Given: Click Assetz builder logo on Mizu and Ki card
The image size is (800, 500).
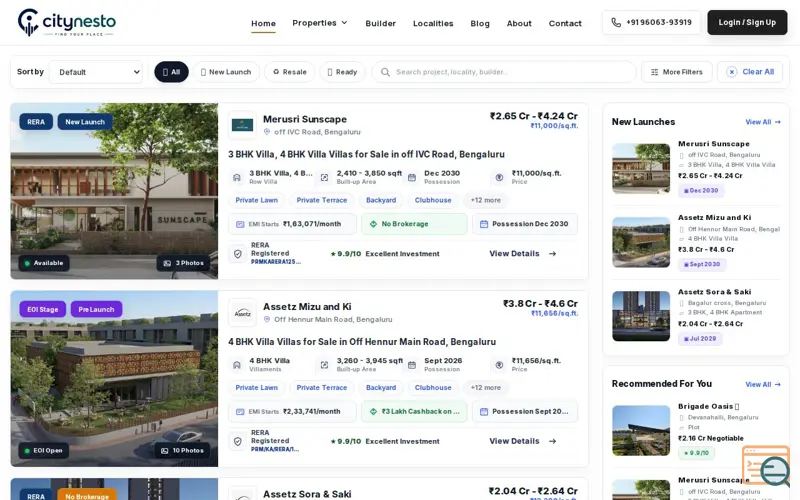Looking at the screenshot, I should tap(242, 312).
